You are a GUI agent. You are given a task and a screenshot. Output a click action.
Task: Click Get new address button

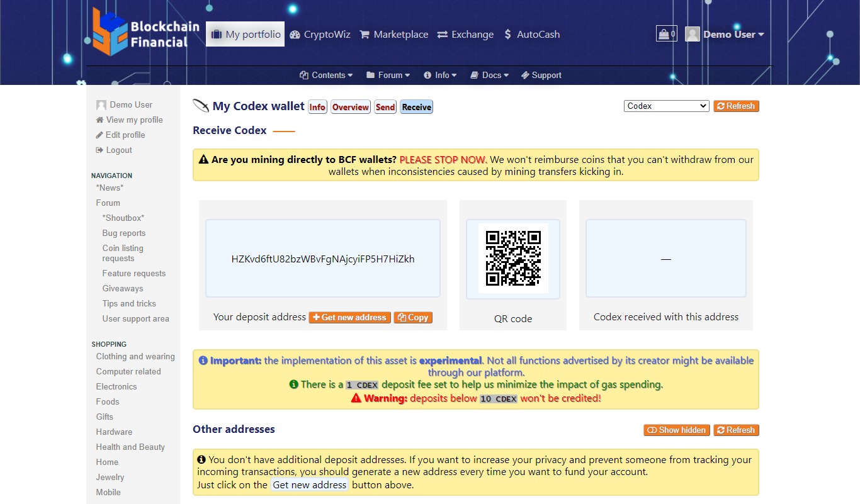pos(349,318)
